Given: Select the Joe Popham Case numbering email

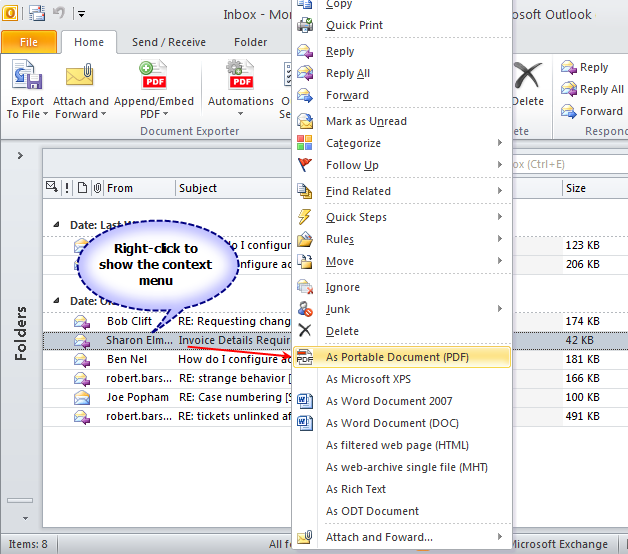Looking at the screenshot, I should click(x=167, y=397).
